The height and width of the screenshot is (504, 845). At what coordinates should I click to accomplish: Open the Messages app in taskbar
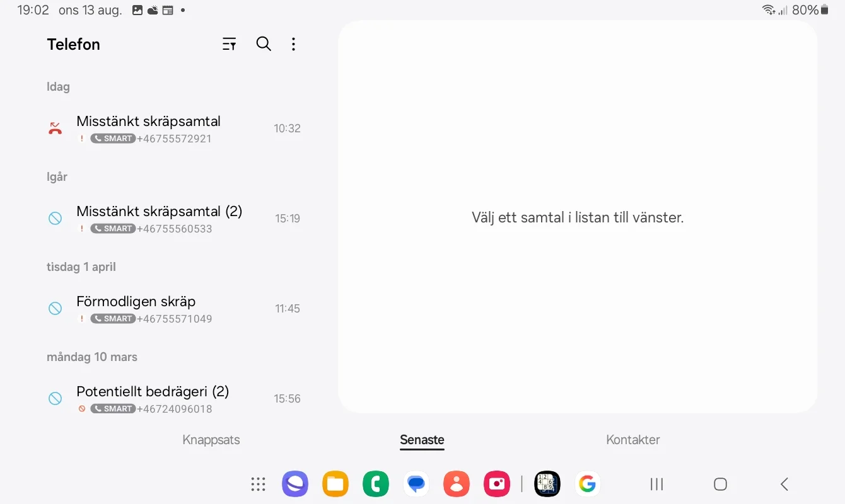(416, 484)
